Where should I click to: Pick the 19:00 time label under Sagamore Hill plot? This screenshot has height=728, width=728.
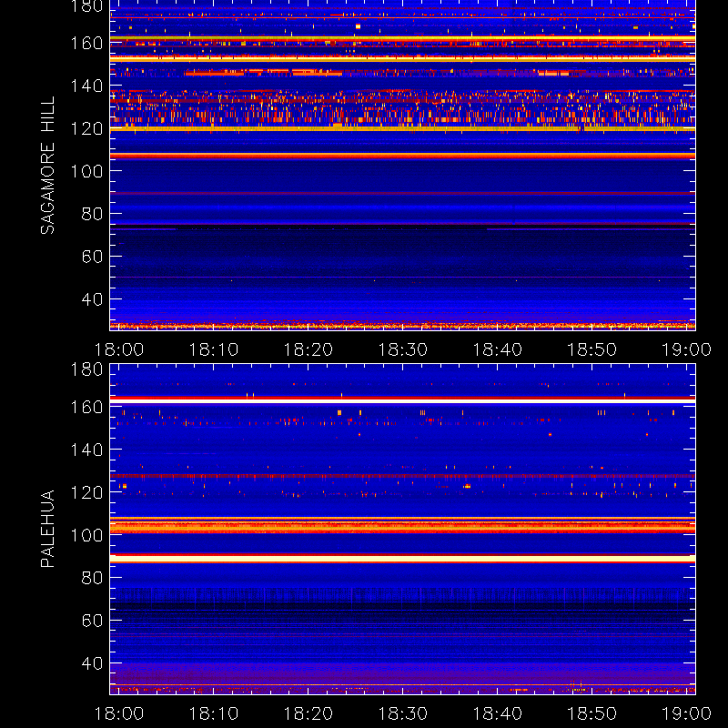coord(686,349)
